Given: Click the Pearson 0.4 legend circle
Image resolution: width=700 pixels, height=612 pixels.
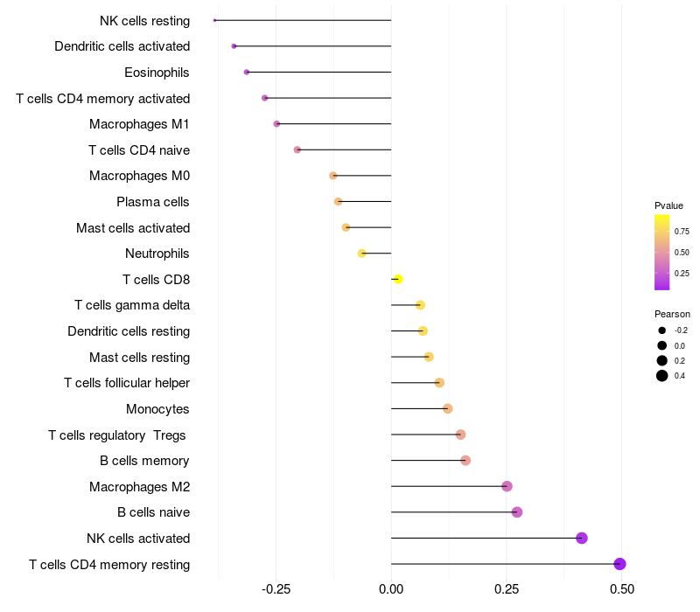Looking at the screenshot, I should pos(662,376).
